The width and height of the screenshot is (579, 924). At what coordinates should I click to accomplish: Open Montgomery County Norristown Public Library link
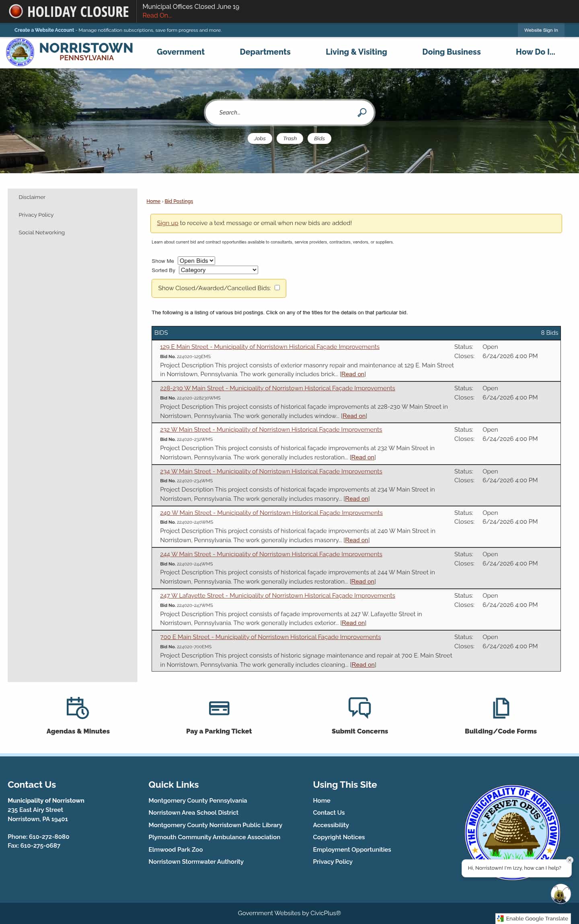[215, 825]
